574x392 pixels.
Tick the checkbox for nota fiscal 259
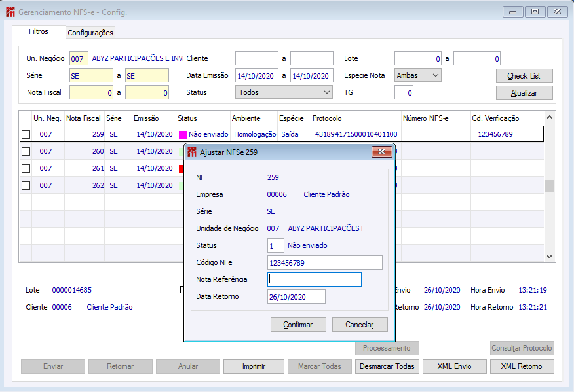coord(26,135)
